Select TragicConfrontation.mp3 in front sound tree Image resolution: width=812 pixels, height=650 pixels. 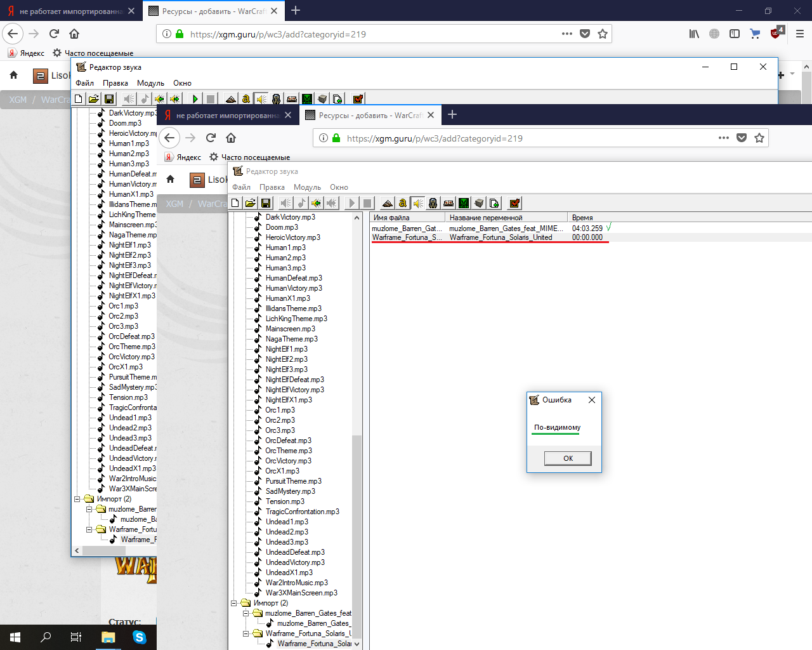coord(302,512)
